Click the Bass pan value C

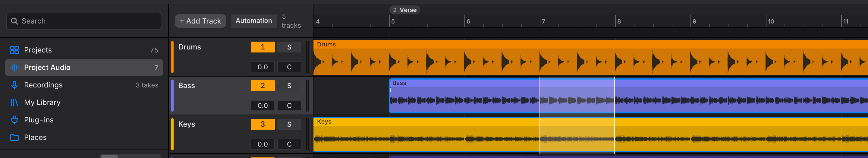[289, 106]
